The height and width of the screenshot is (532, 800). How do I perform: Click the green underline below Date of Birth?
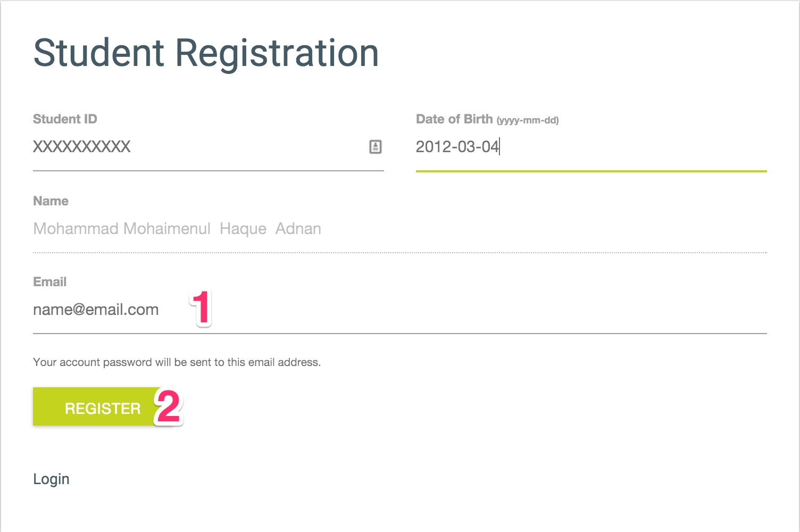tap(590, 171)
